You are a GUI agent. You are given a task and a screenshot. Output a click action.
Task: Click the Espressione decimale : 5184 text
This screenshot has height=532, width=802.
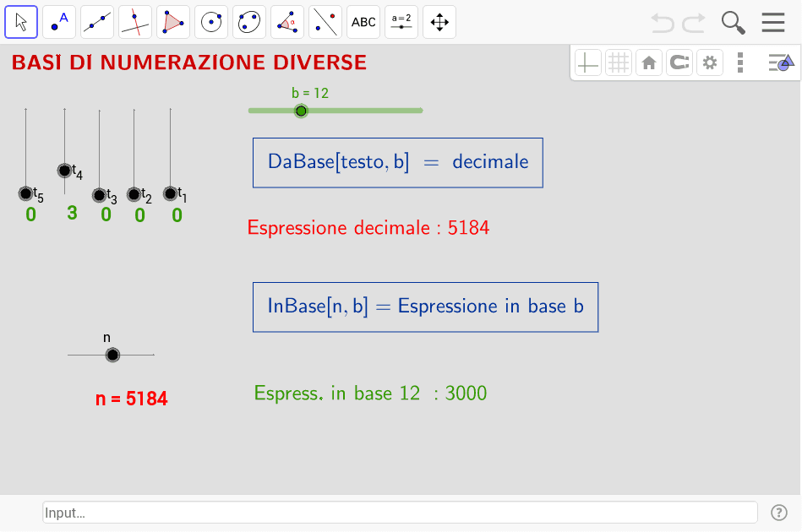tap(368, 228)
